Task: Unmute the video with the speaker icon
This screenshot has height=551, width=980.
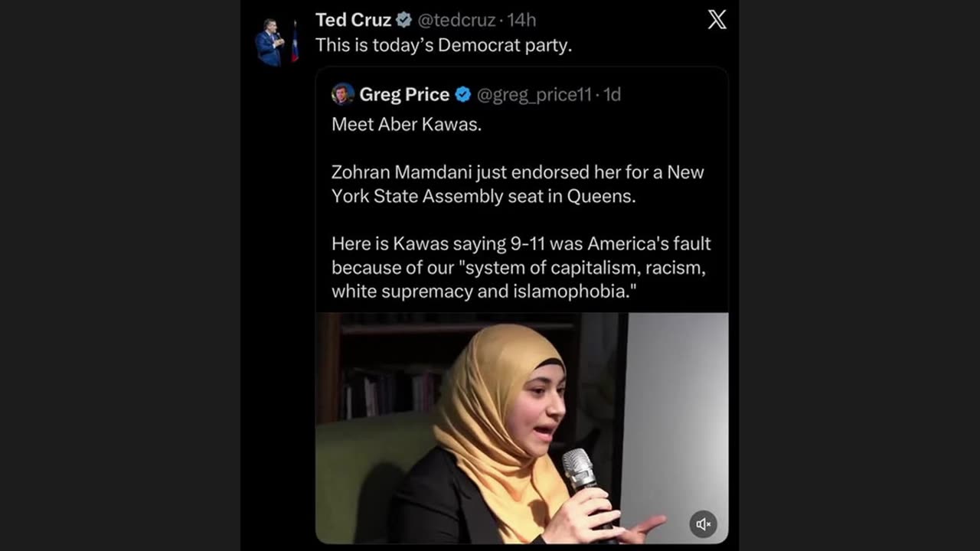Action: [x=704, y=524]
